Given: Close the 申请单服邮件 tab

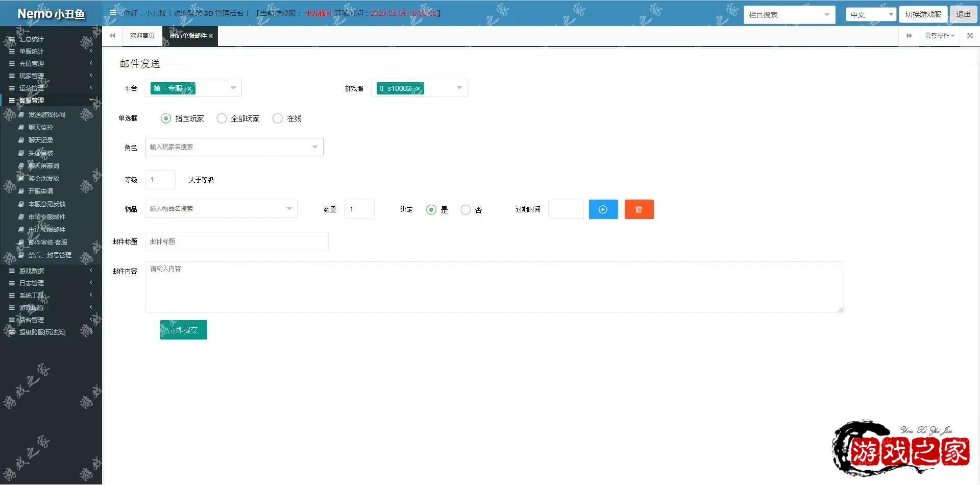Looking at the screenshot, I should [211, 36].
